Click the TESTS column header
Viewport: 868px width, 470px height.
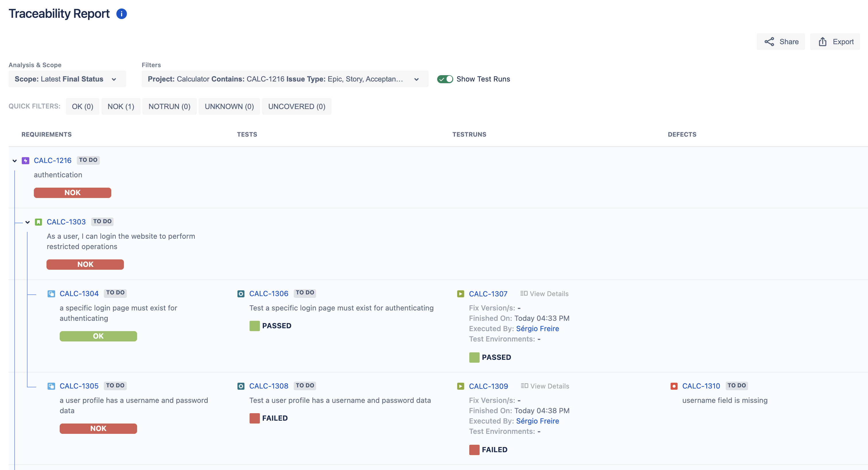point(247,135)
